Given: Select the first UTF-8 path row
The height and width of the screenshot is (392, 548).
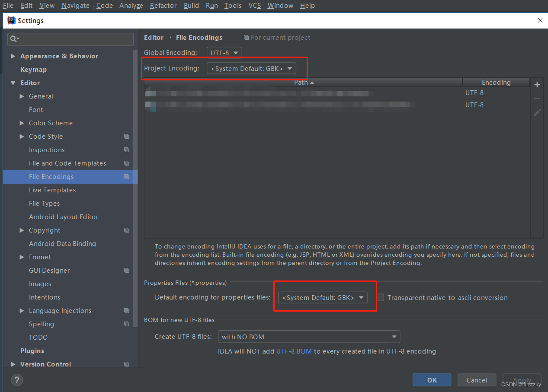Looking at the screenshot, I should click(x=337, y=93).
